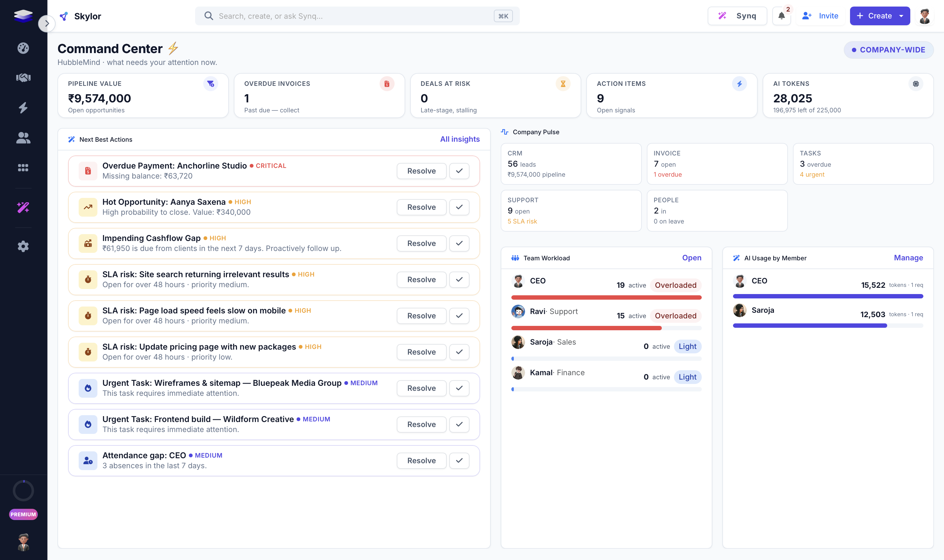Open the PEOPLE pulse card
The image size is (944, 560).
point(717,211)
